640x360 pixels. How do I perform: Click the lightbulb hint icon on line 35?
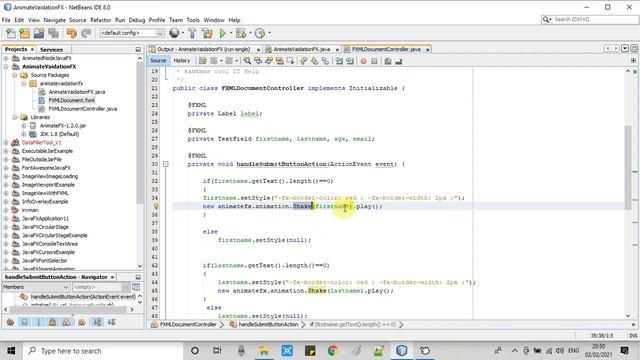156,206
